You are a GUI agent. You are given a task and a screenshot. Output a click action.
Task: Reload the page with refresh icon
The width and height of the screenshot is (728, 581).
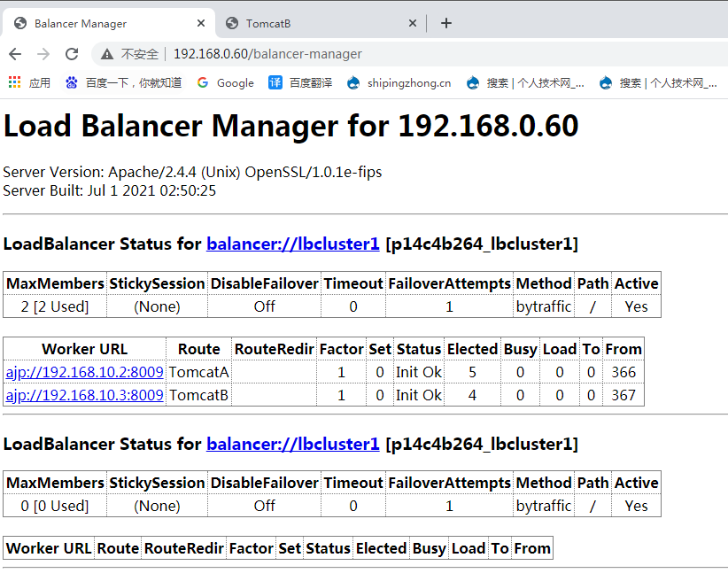72,54
